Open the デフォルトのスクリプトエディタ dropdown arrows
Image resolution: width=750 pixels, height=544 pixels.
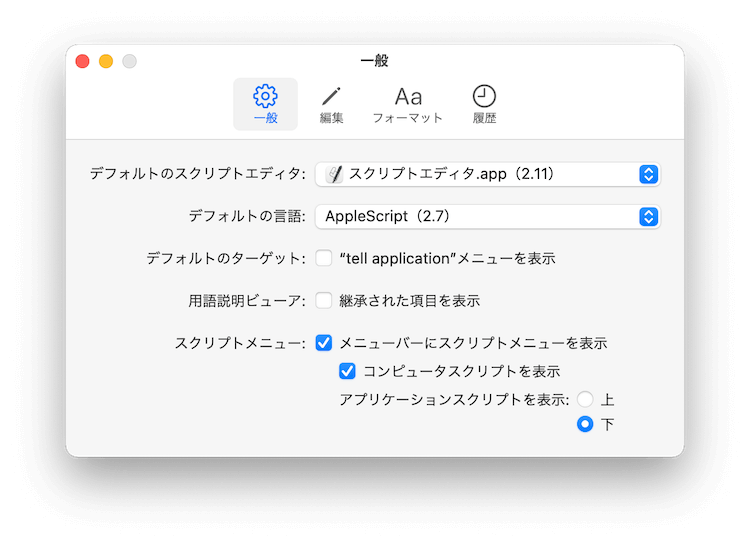tap(648, 174)
